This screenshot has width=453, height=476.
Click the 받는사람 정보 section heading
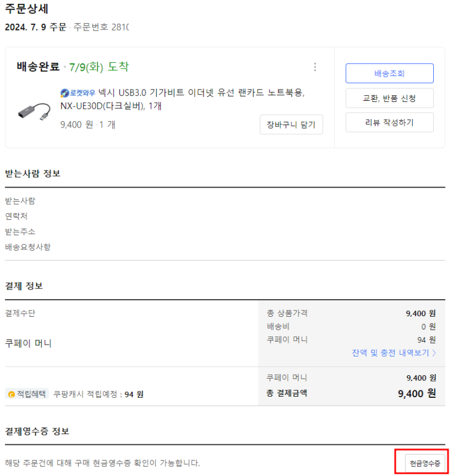[x=33, y=173]
